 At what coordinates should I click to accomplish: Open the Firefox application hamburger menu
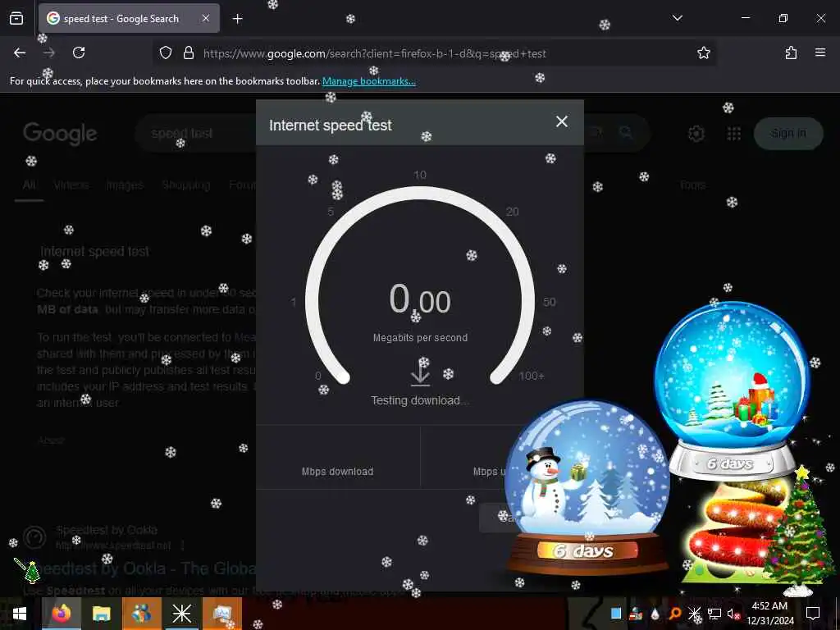point(819,52)
